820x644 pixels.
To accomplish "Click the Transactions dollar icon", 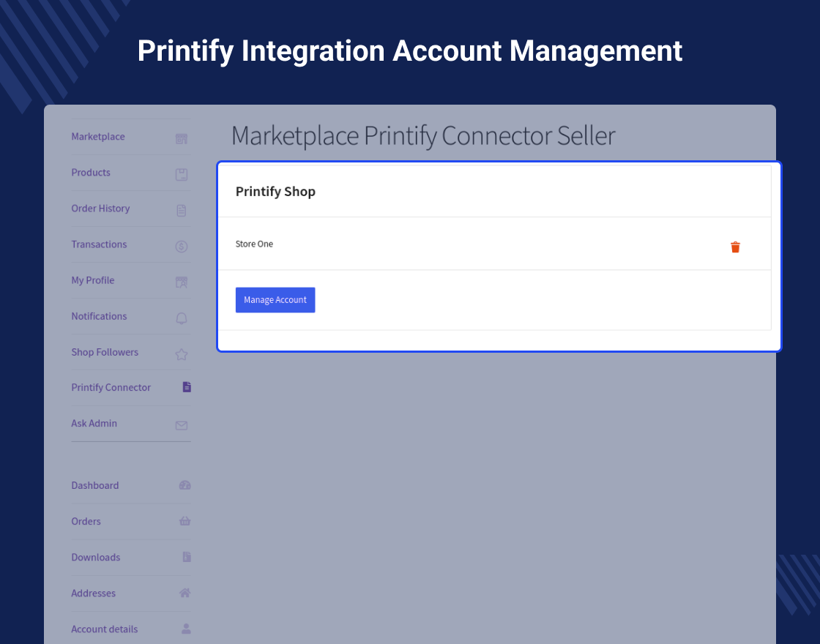I will click(182, 247).
